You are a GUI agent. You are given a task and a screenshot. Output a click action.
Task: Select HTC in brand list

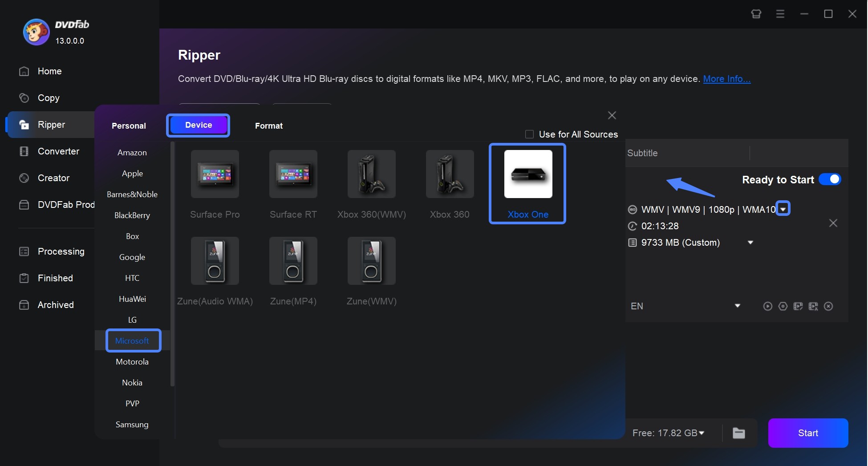click(x=132, y=278)
